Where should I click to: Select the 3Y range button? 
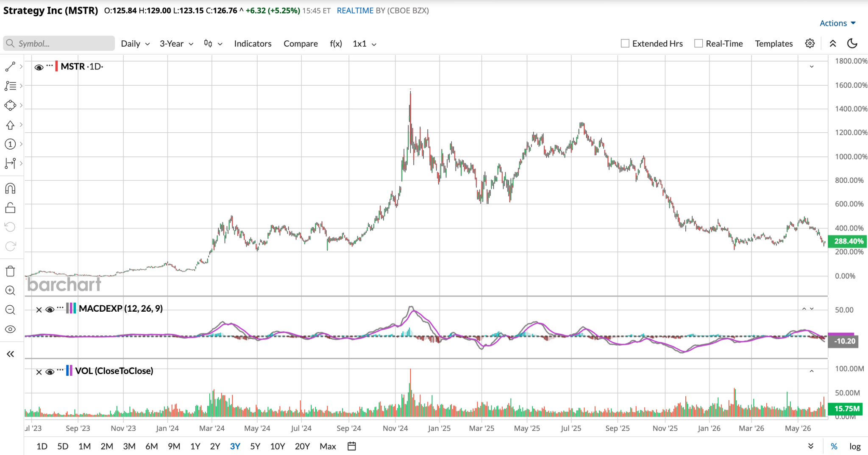(235, 446)
